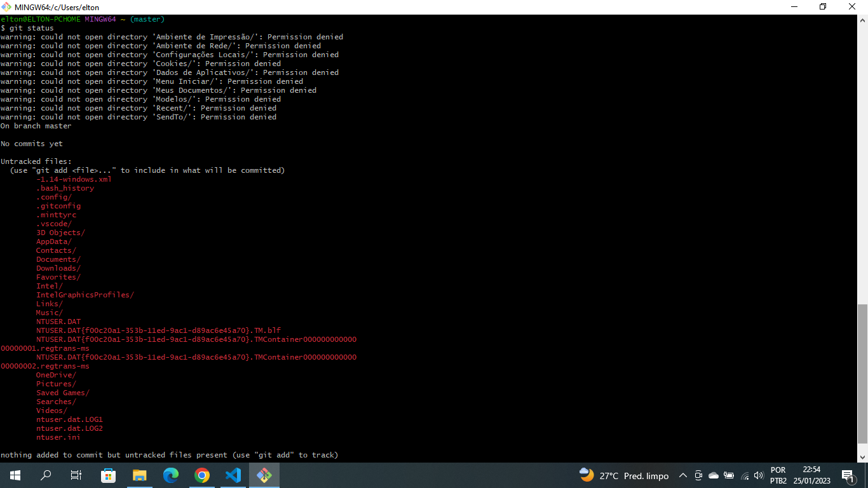This screenshot has height=488, width=868.
Task: Click the "3D Objects/" entry
Action: [60, 233]
